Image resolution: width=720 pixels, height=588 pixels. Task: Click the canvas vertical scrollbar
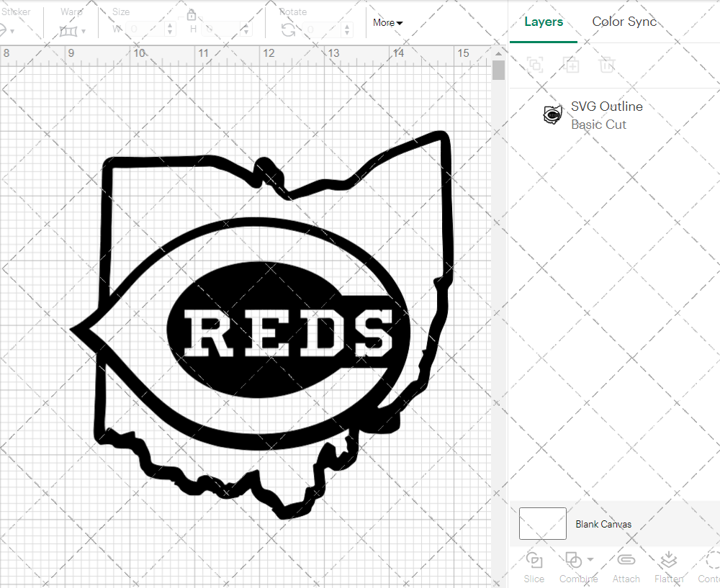tap(498, 69)
